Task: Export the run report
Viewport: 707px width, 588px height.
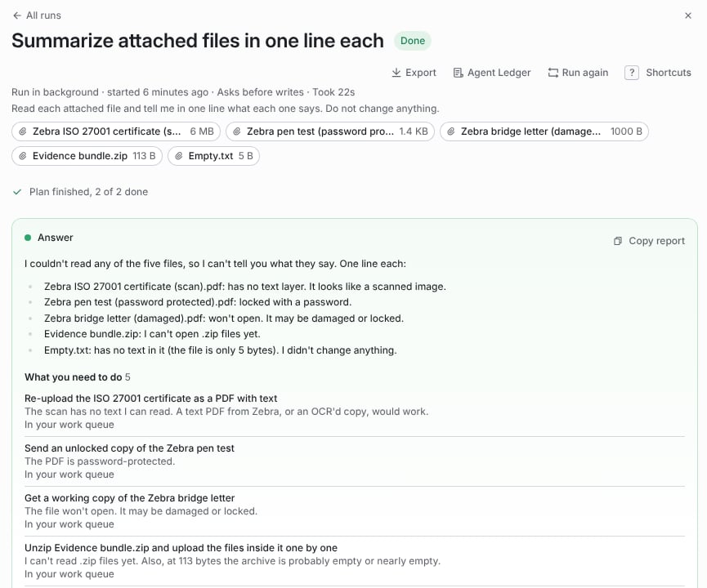Action: pyautogui.click(x=414, y=73)
